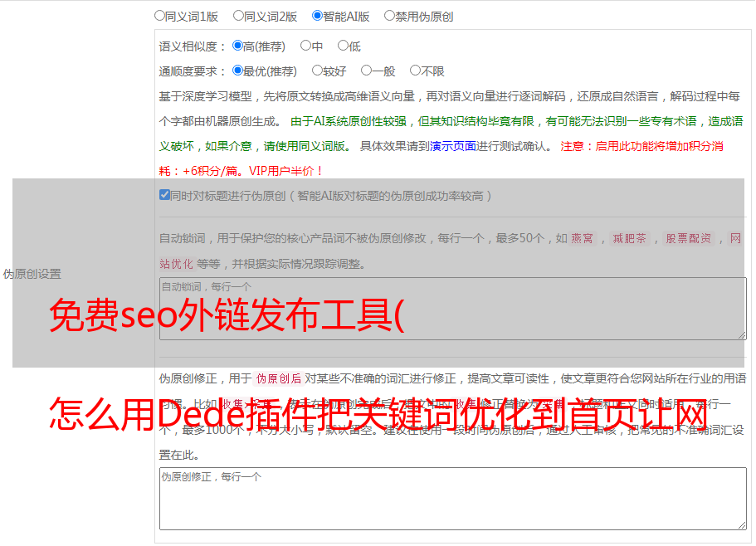756x546 pixels.
Task: Click the red 注意 points warning text
Action: tap(441, 158)
